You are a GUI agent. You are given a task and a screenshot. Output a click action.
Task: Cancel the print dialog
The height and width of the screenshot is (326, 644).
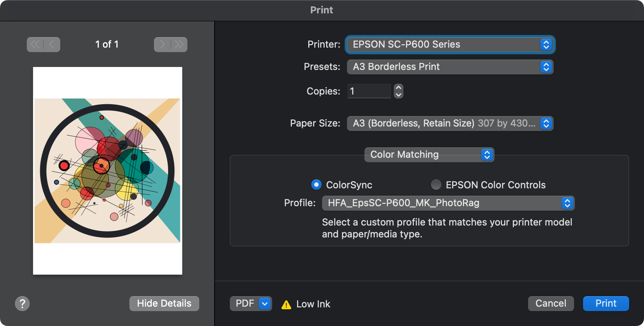click(x=551, y=304)
